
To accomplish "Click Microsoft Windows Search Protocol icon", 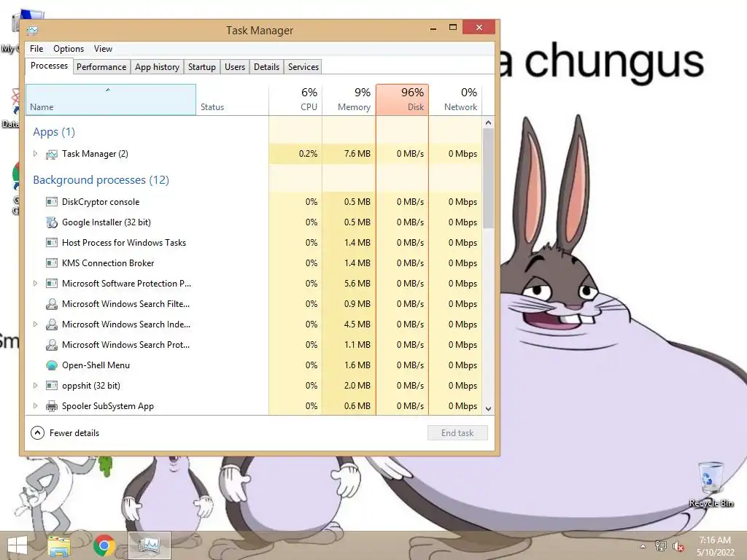I will point(52,345).
